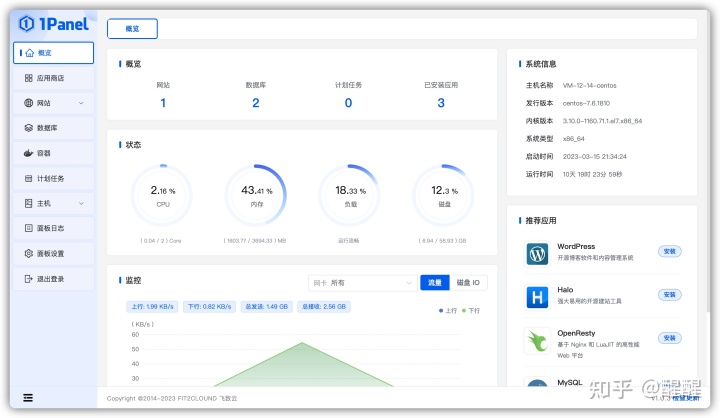Open 网站 count number 1

pos(163,103)
